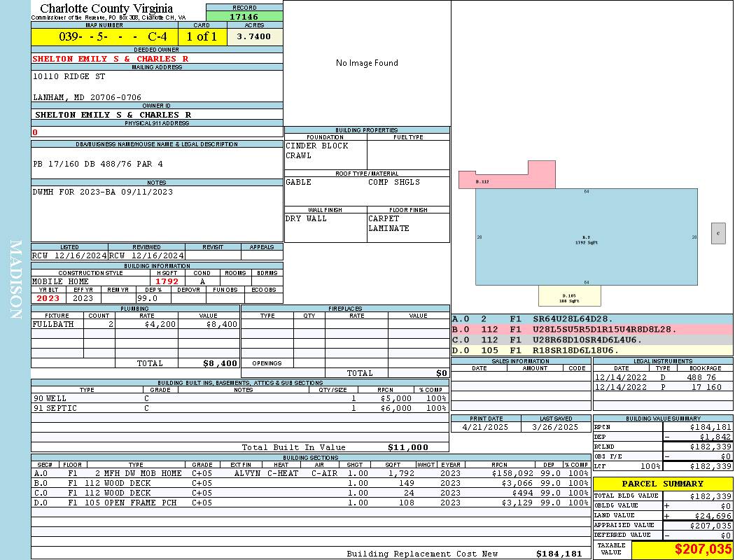The image size is (735, 560).
Task: Click the 90 WELL built-in row
Action: coord(240,398)
